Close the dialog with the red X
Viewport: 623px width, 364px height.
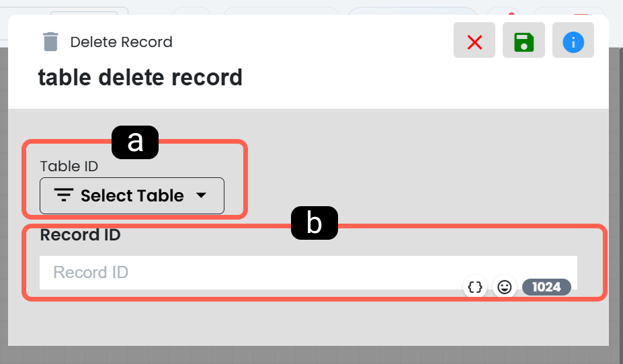[474, 40]
